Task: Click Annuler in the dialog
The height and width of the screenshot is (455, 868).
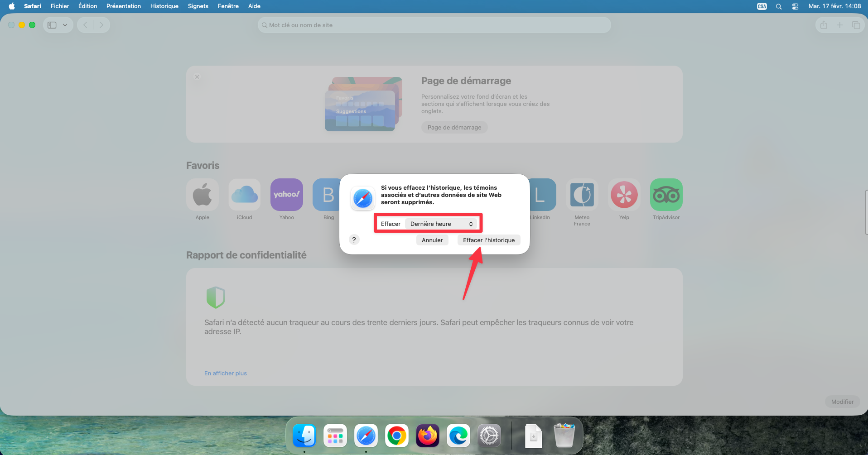Action: point(432,240)
